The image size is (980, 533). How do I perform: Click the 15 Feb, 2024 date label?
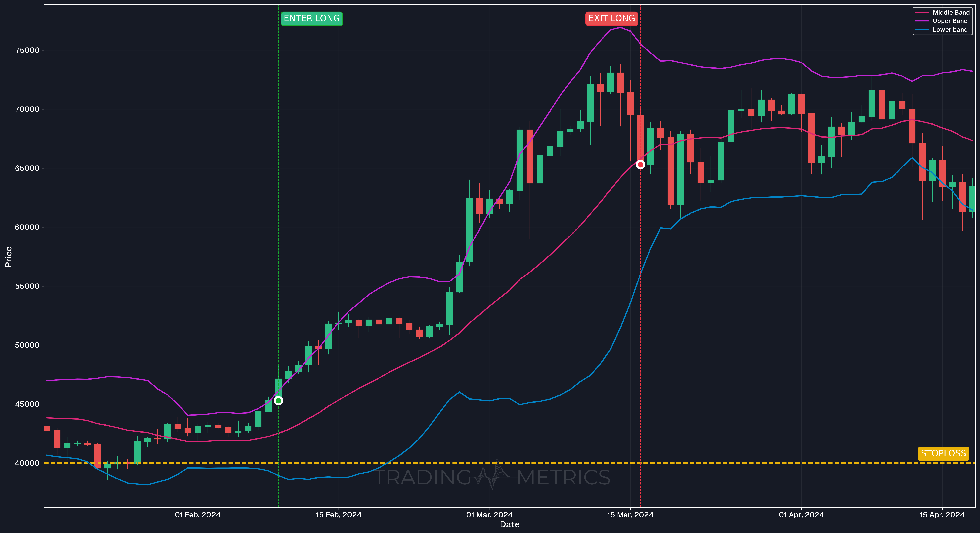[x=339, y=515]
